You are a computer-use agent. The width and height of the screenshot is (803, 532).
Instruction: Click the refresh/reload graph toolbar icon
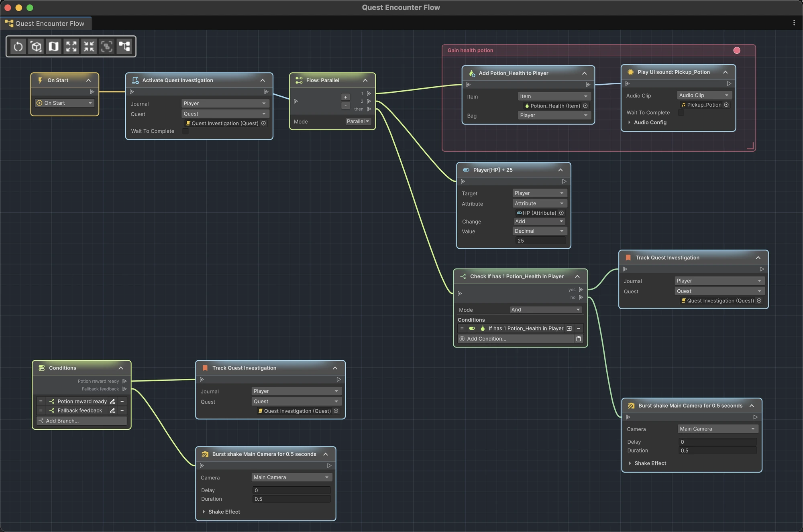[x=18, y=47]
